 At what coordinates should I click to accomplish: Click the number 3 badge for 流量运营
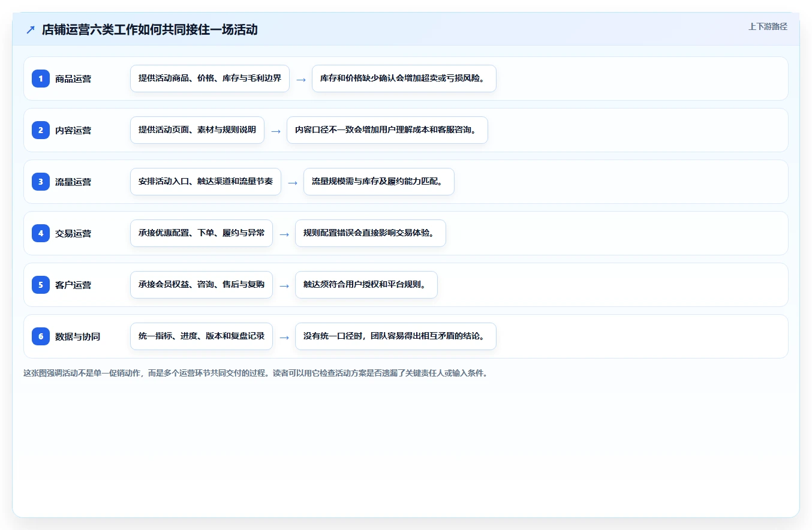pos(41,182)
